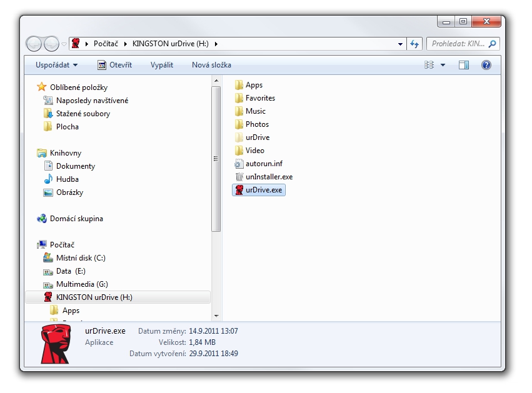Select the Photos folder in file list
The height and width of the screenshot is (393, 532).
click(252, 124)
